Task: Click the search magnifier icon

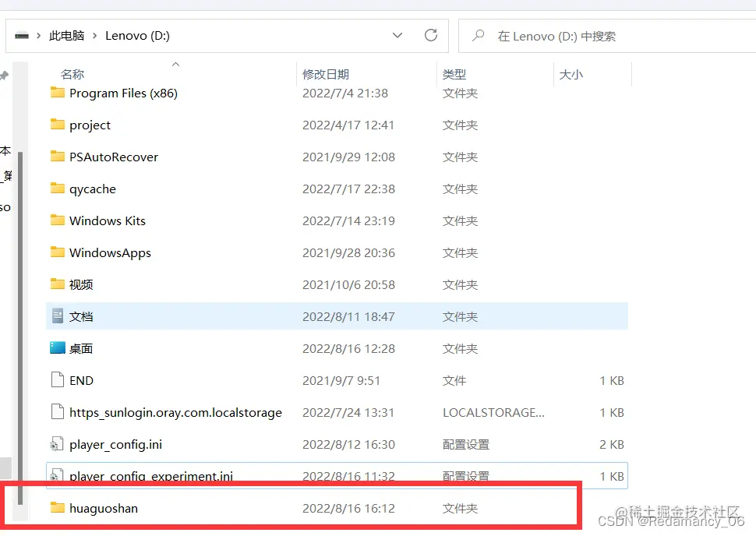Action: click(479, 36)
